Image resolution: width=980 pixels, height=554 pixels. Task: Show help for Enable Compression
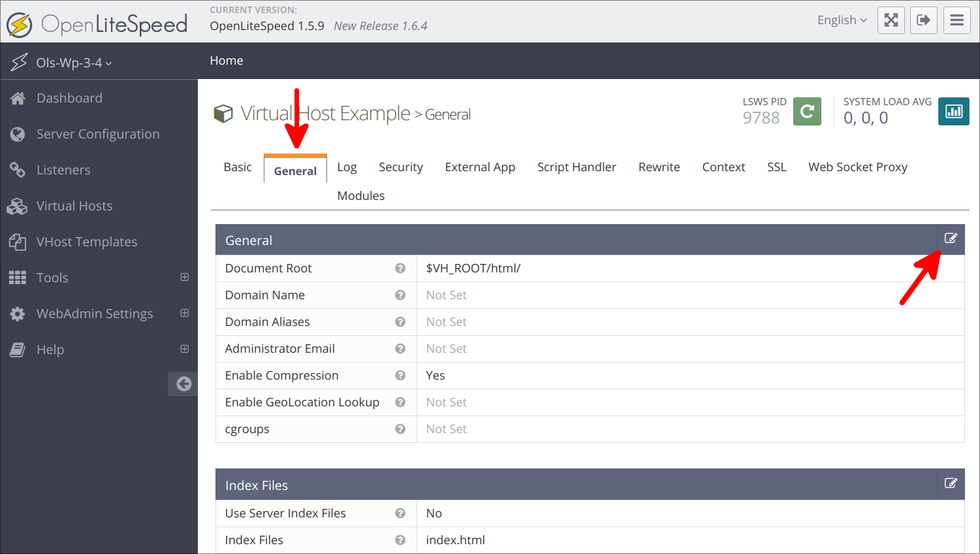(400, 376)
